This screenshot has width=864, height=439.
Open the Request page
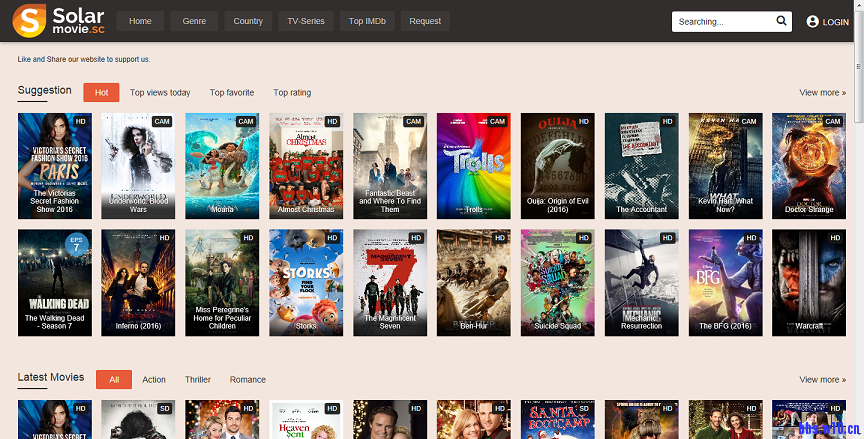click(425, 21)
